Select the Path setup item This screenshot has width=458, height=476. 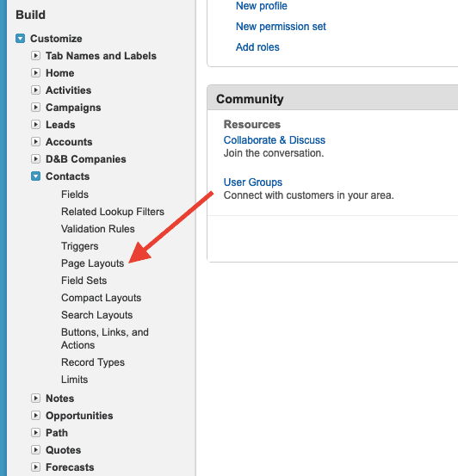[x=57, y=433]
